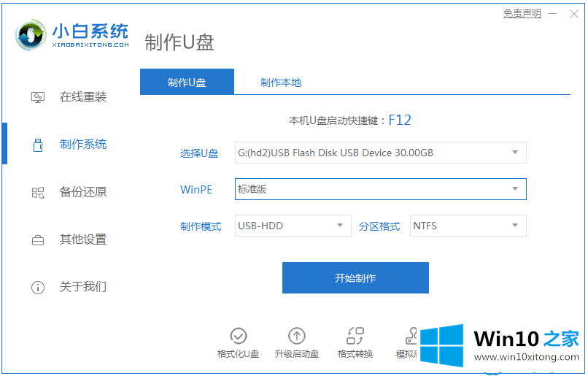Click the 分区格式 label

(x=379, y=226)
